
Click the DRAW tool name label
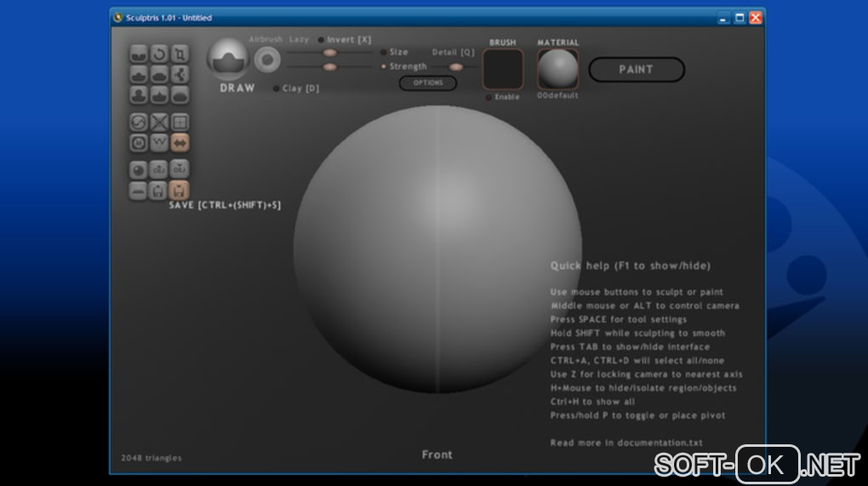point(237,88)
